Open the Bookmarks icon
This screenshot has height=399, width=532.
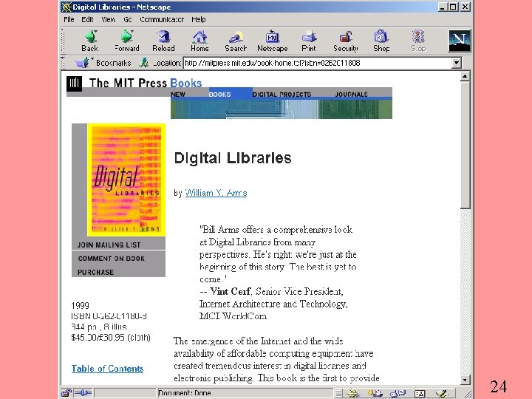click(83, 63)
